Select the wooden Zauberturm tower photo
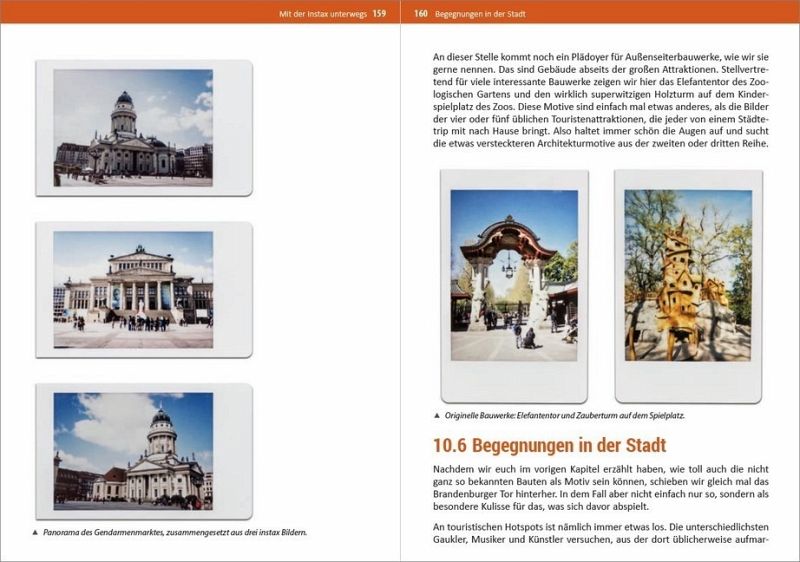The width and height of the screenshot is (800, 562). 688,274
